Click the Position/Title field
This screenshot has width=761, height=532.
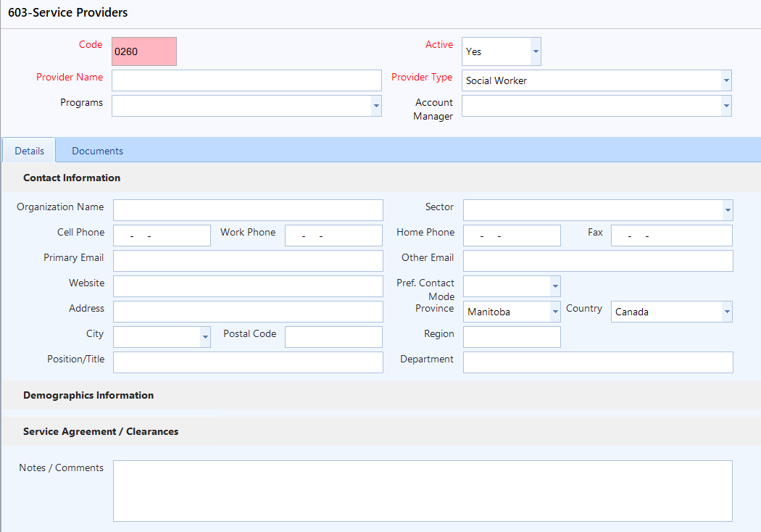pyautogui.click(x=248, y=362)
